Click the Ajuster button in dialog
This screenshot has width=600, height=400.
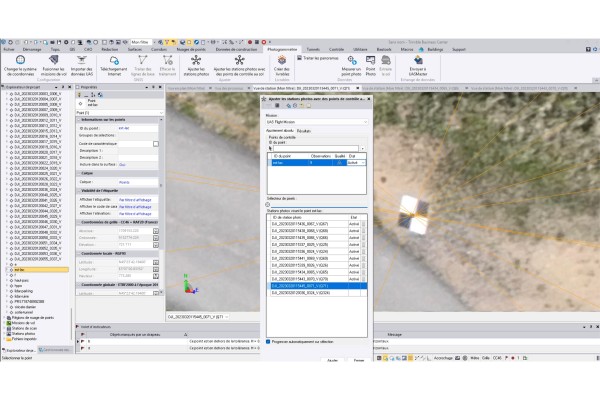tap(333, 360)
